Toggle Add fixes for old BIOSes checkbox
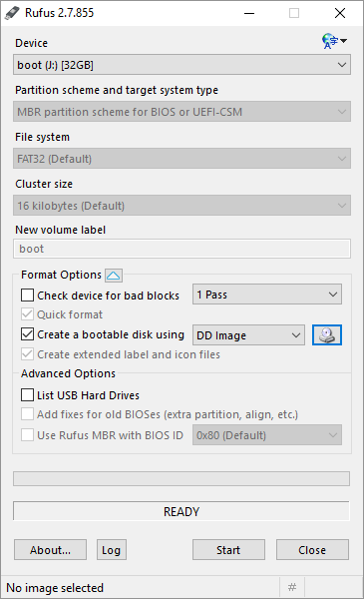The width and height of the screenshot is (364, 599). coord(28,414)
